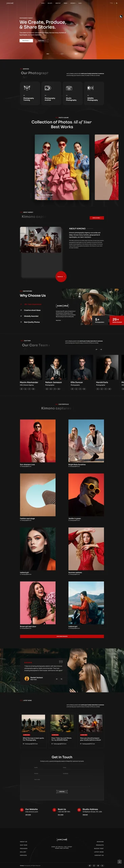Click the Kimono logo in the top header
The height and width of the screenshot is (868, 124).
[x=9, y=3]
